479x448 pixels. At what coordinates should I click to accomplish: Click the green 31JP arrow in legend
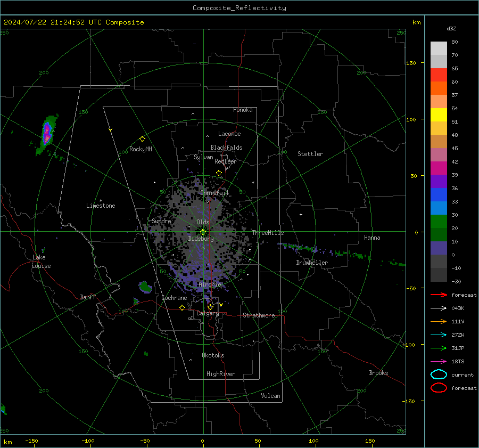point(439,348)
